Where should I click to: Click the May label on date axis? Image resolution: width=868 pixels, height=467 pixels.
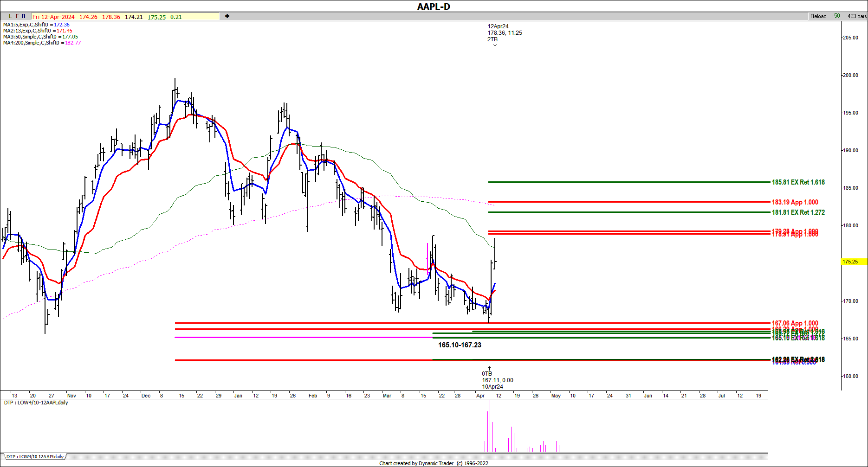[556, 396]
